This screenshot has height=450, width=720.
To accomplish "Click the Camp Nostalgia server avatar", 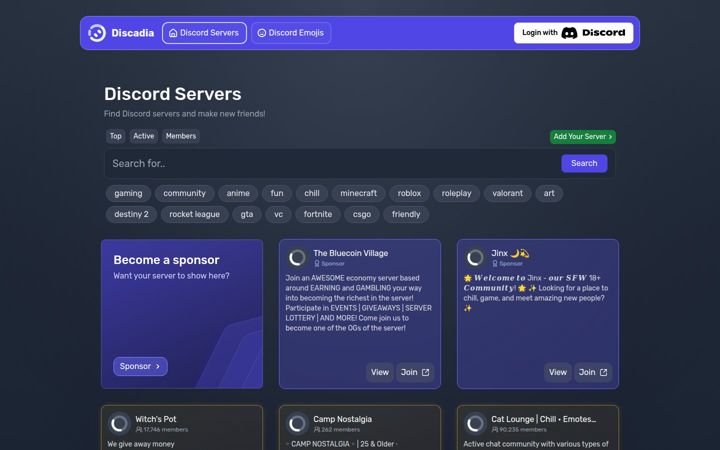I will coord(297,424).
